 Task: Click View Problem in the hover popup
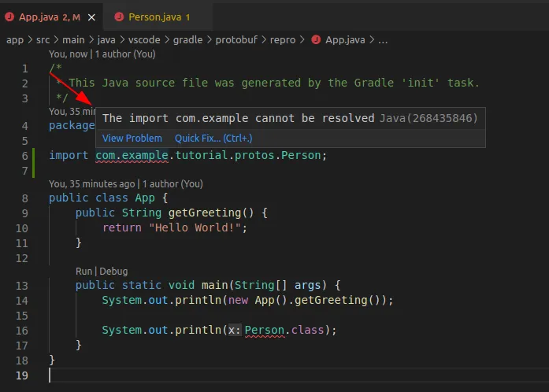click(132, 139)
